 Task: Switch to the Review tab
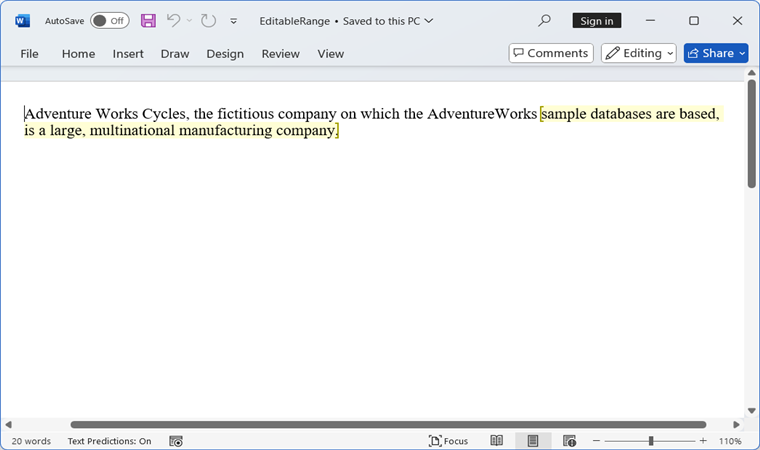281,53
